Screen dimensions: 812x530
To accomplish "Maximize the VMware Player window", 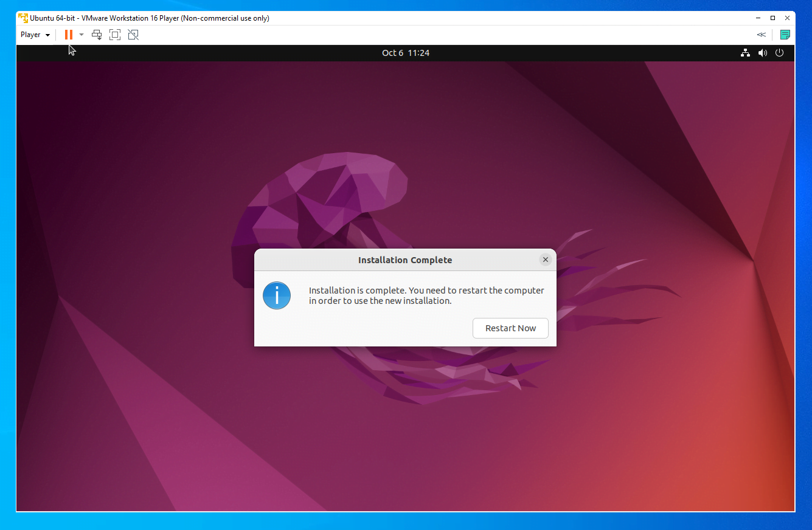I will (x=772, y=18).
